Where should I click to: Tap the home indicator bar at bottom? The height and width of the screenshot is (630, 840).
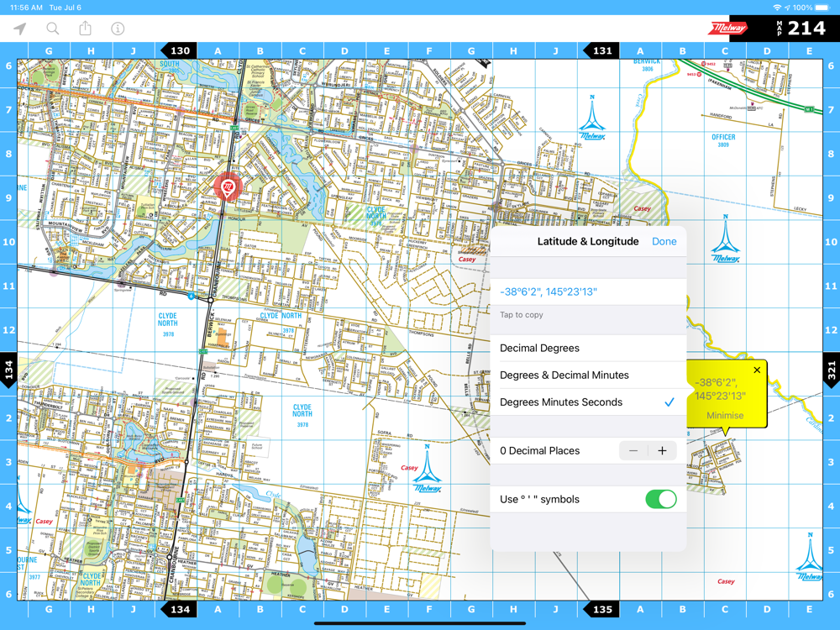tap(420, 623)
